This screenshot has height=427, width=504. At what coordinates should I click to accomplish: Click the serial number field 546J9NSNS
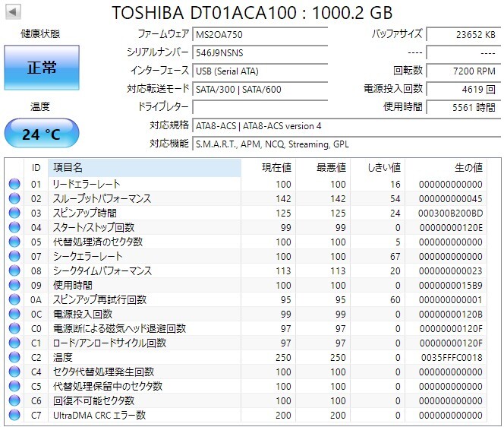260,52
